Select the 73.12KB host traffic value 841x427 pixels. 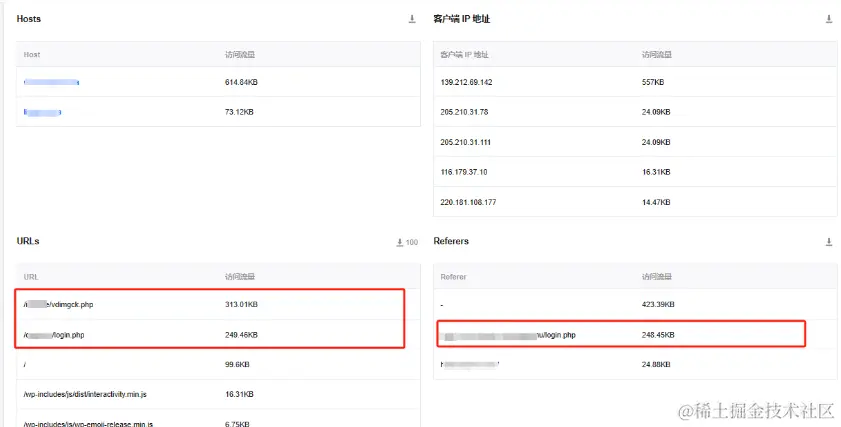(x=239, y=113)
